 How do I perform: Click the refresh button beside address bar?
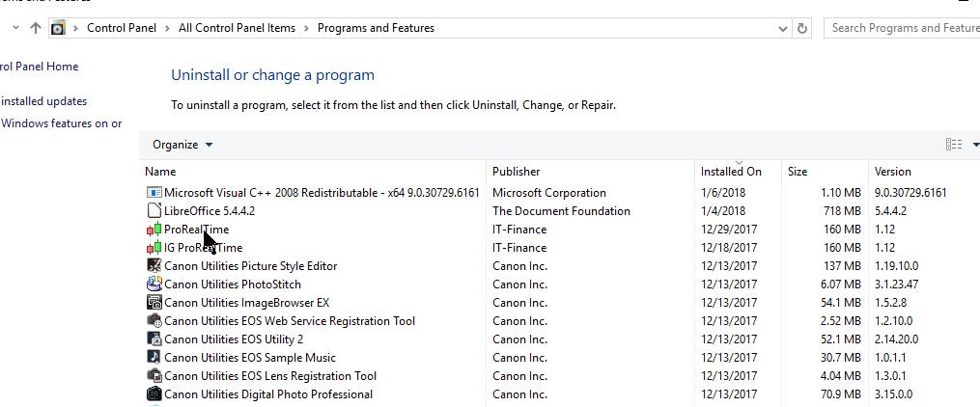click(801, 28)
